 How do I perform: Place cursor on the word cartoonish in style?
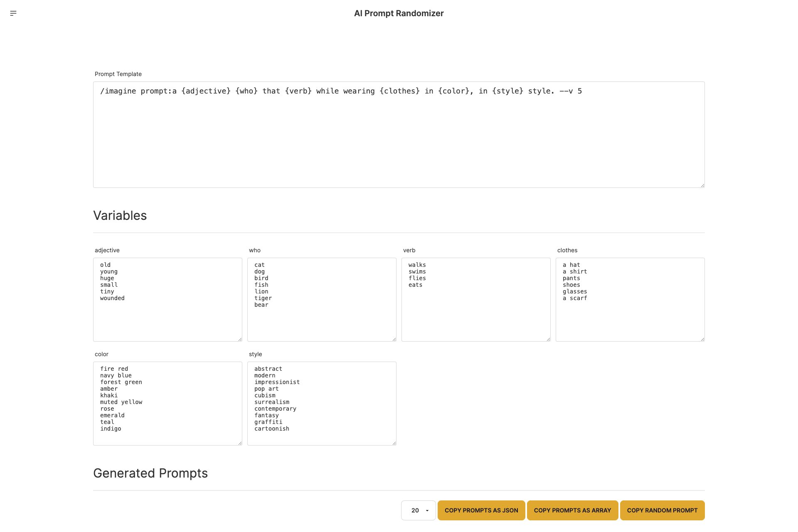click(x=272, y=429)
